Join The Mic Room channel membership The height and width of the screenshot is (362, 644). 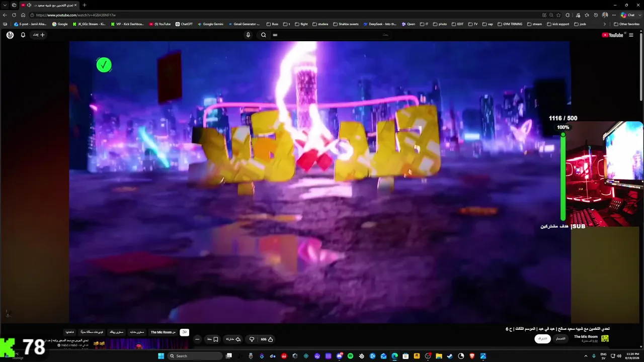click(x=560, y=339)
